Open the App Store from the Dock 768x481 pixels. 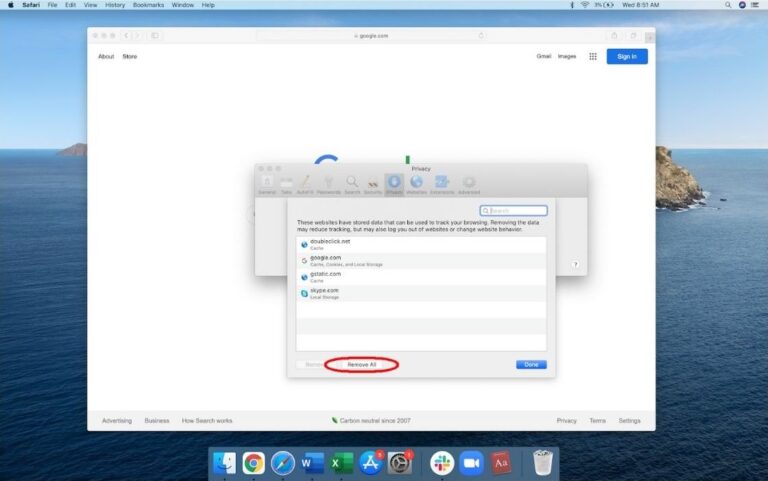pyautogui.click(x=370, y=462)
